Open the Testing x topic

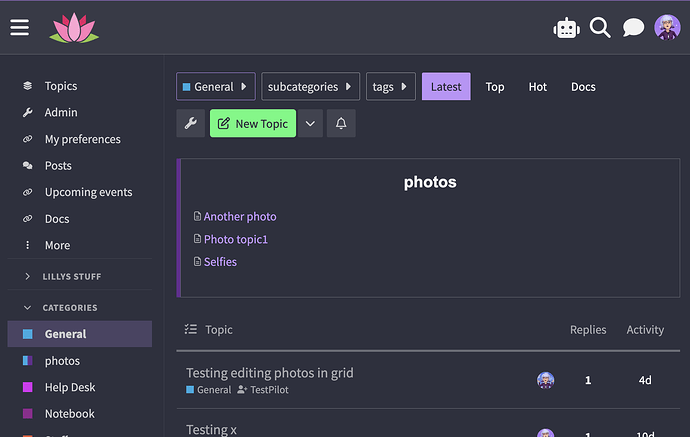(211, 429)
